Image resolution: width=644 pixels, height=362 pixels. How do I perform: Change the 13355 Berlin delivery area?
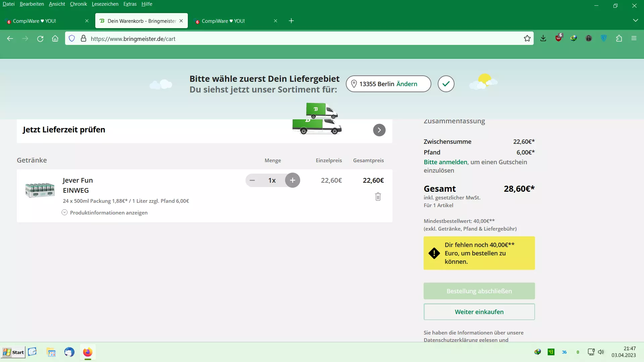coord(407,84)
